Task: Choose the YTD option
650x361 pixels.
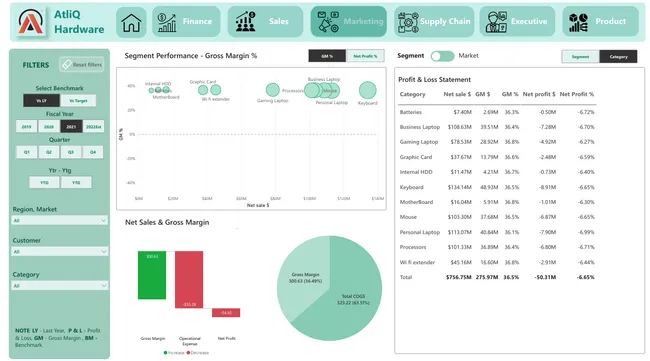Action: [x=44, y=182]
